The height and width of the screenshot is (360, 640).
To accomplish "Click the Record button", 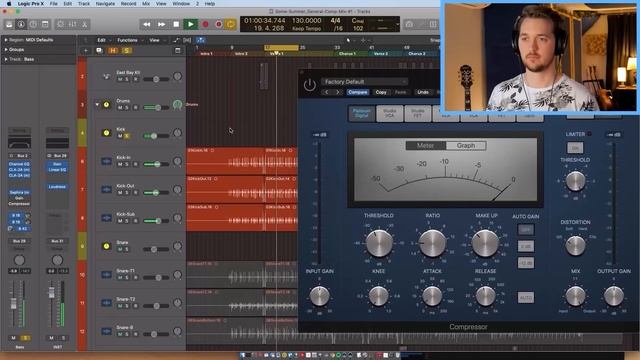I will pos(205,24).
